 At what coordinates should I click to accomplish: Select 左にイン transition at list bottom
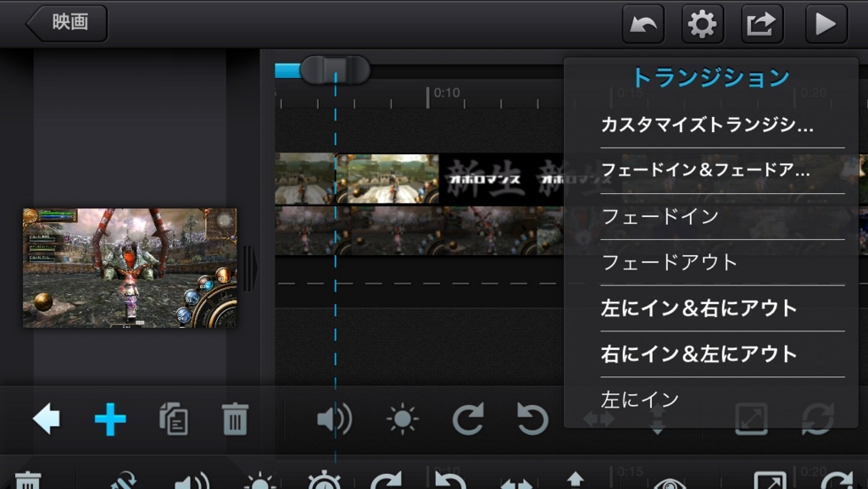pos(640,399)
